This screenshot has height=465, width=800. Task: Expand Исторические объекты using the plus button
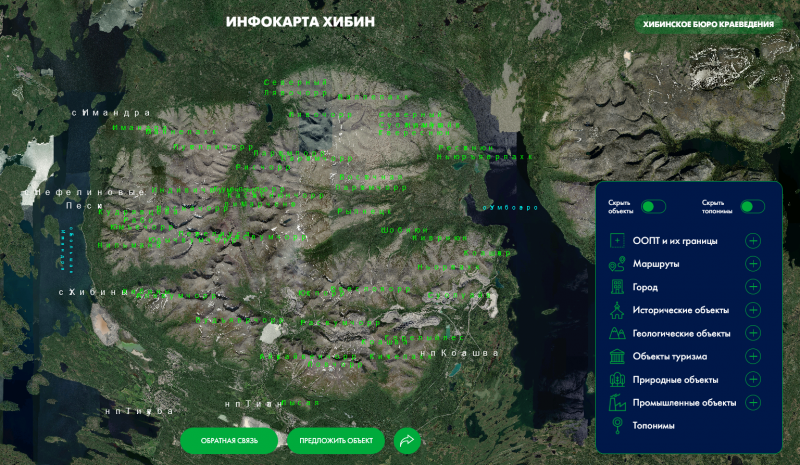[753, 310]
